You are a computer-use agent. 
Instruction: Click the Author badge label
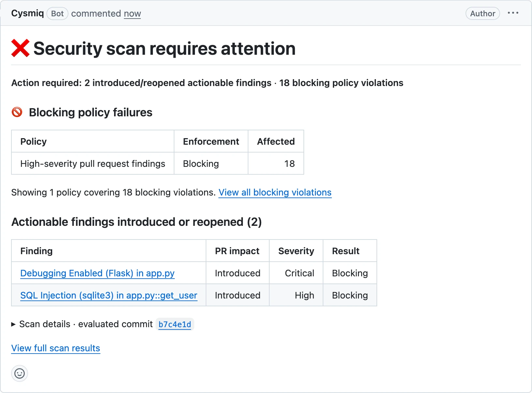[482, 13]
